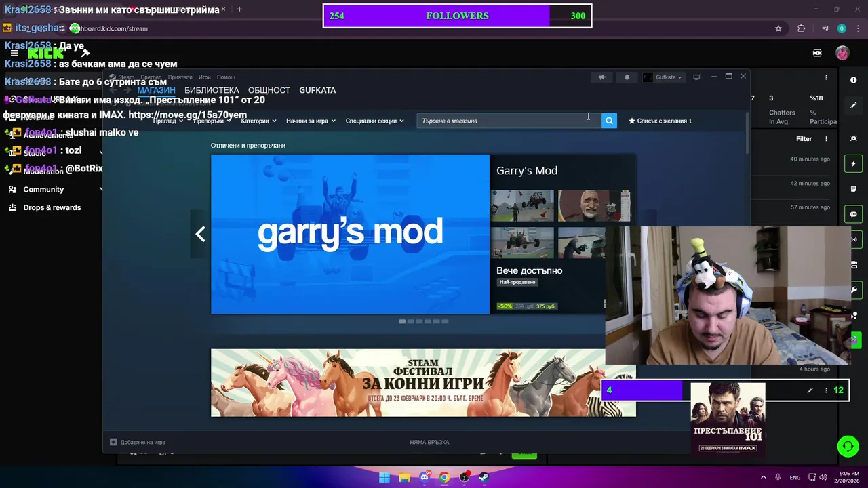Expand the Начини за игра dropdown
This screenshot has width=868, height=488.
[x=311, y=121]
